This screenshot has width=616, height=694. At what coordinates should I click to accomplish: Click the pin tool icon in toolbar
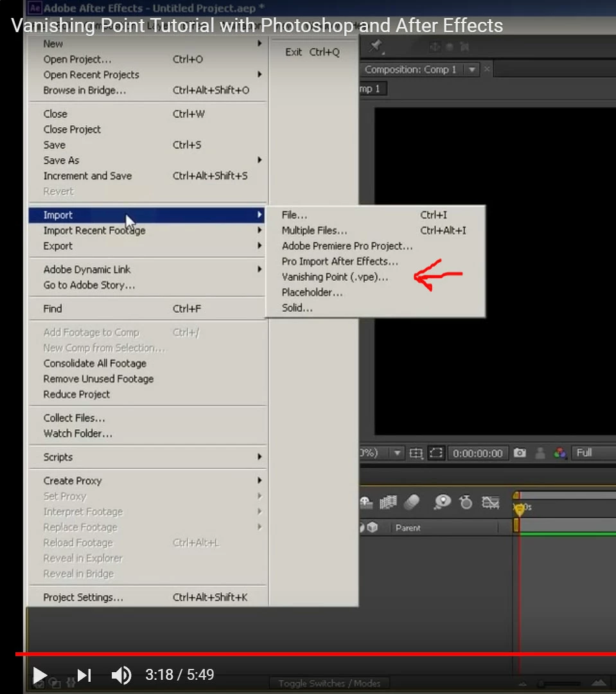[376, 46]
